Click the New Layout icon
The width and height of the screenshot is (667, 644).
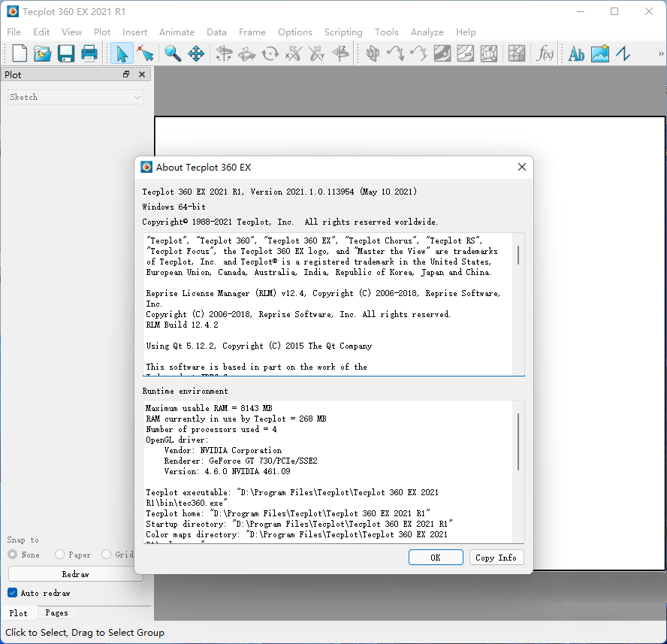coord(20,53)
